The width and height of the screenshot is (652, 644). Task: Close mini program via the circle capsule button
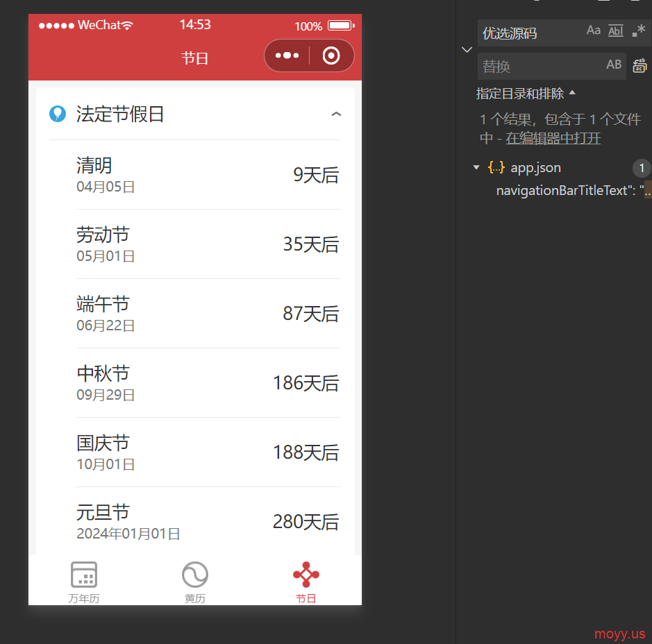tap(331, 56)
